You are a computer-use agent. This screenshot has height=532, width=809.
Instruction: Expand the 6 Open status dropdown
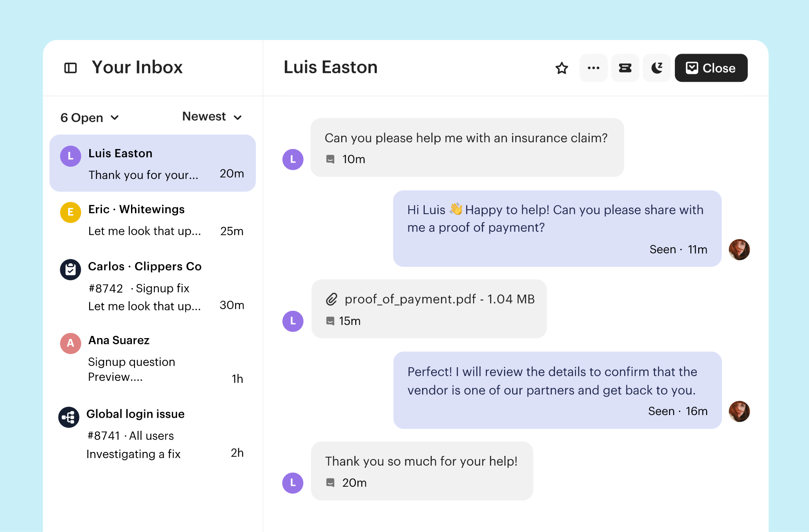(90, 118)
